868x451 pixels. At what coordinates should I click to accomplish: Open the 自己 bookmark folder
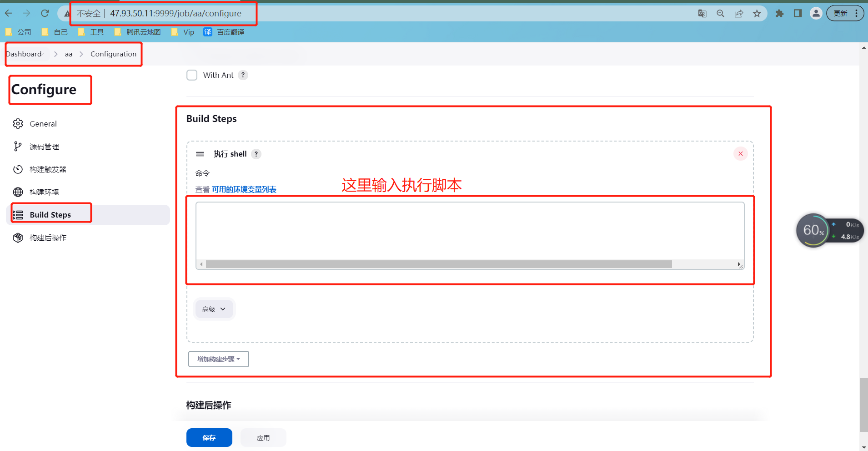coord(55,32)
